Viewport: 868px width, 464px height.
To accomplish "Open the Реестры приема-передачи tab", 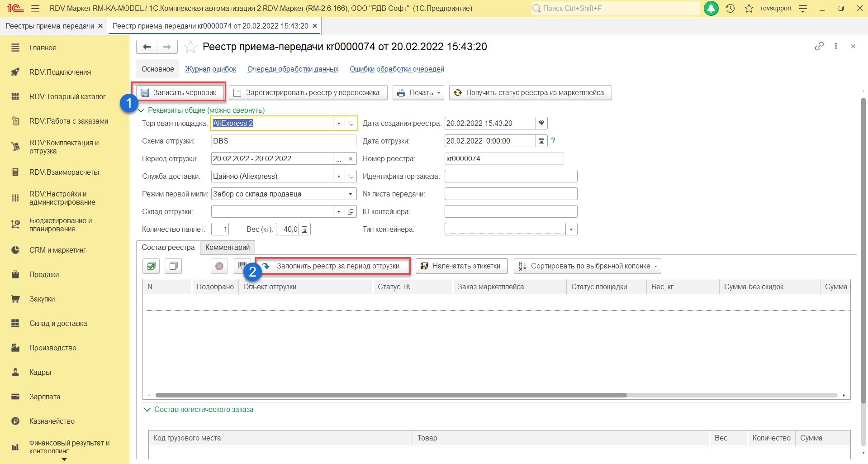I will [x=50, y=26].
